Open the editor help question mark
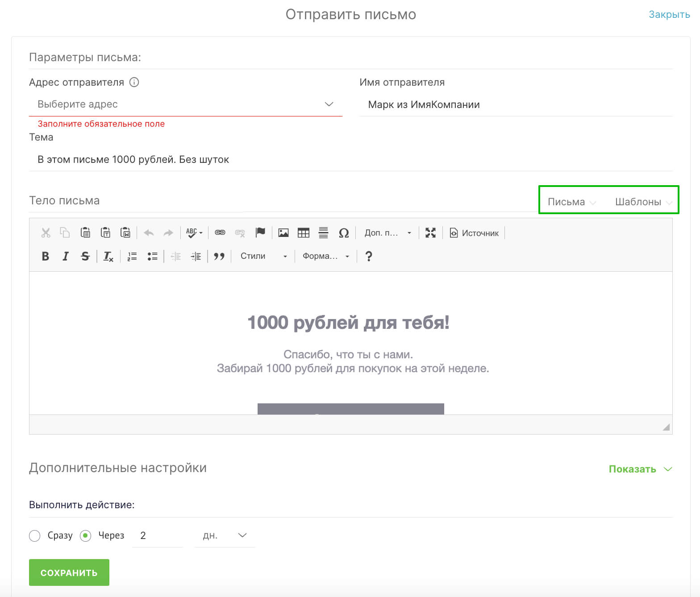The image size is (700, 597). coord(369,256)
